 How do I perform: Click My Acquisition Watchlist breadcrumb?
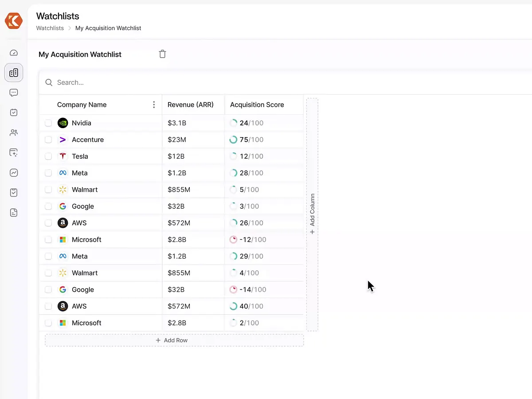tap(108, 28)
